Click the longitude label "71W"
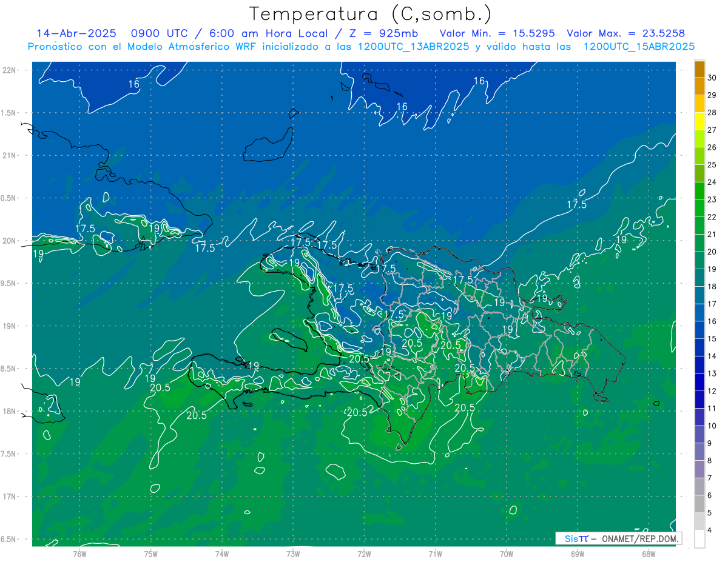 coord(435,554)
